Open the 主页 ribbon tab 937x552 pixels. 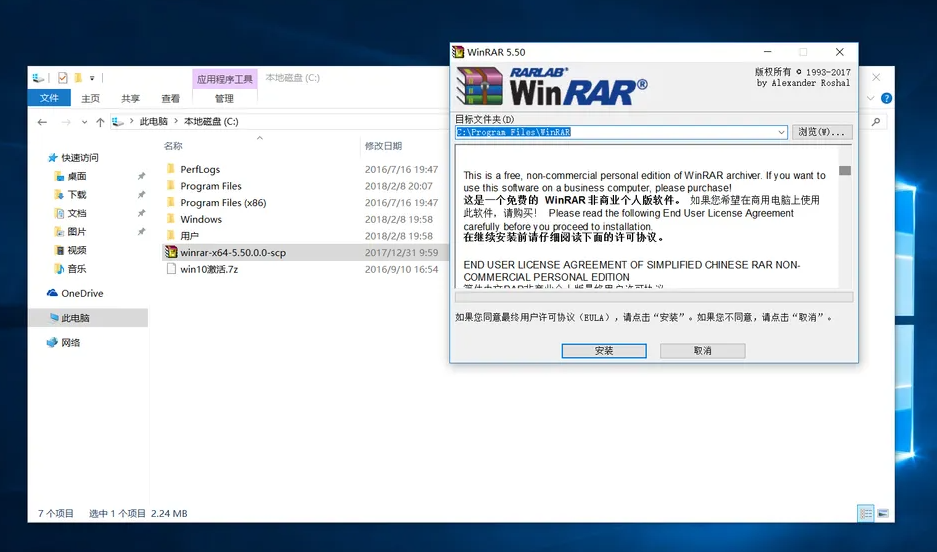[x=90, y=99]
